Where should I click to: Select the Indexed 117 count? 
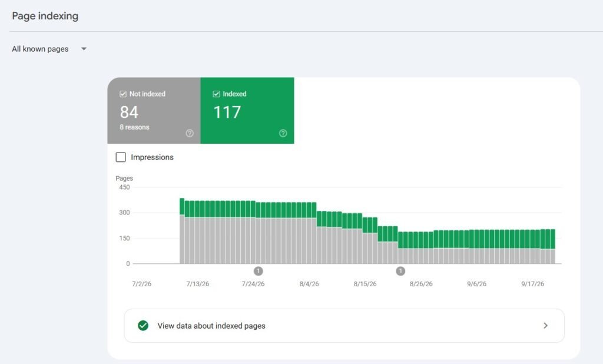tap(227, 112)
